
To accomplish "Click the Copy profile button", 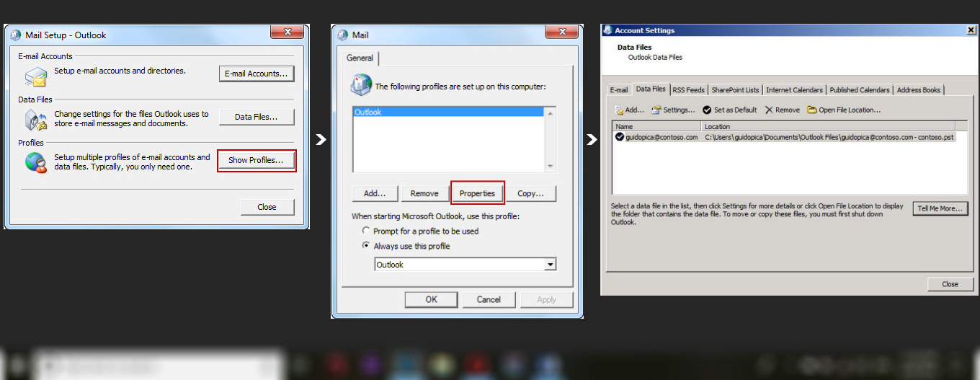I will click(530, 193).
